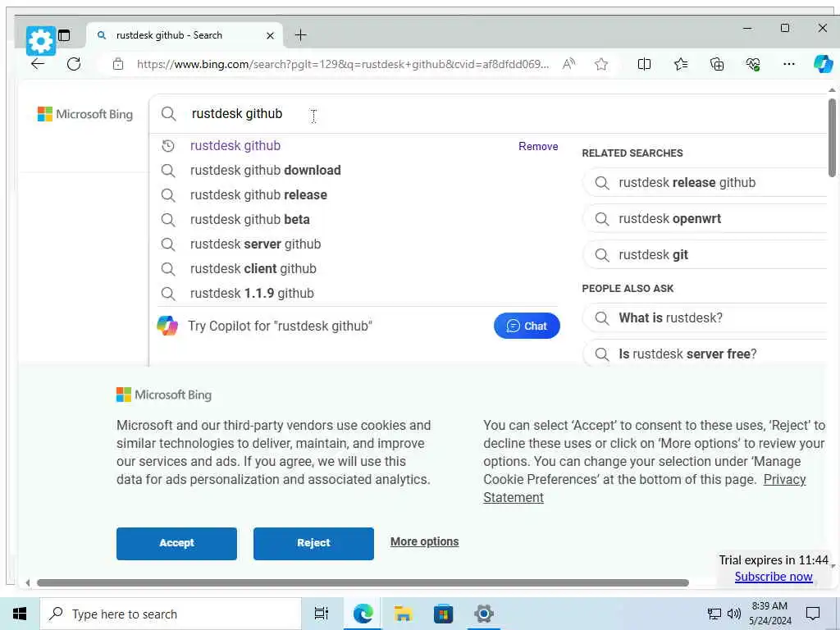Close the rustdesk github Search tab
Image resolution: width=840 pixels, height=630 pixels.
[271, 36]
